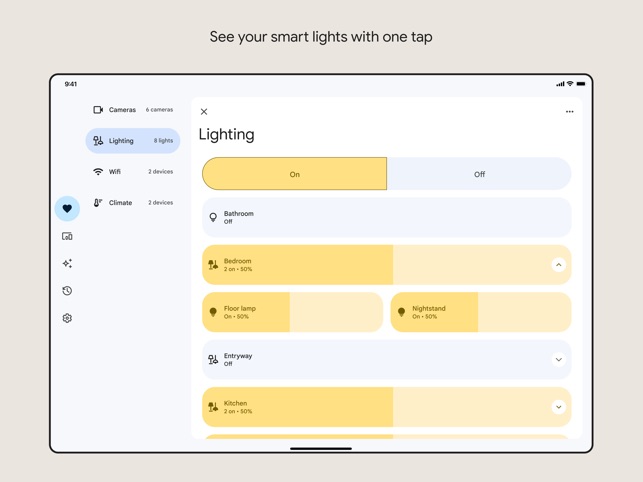This screenshot has height=482, width=643.
Task: Open the Settings gear icon
Action: (67, 318)
